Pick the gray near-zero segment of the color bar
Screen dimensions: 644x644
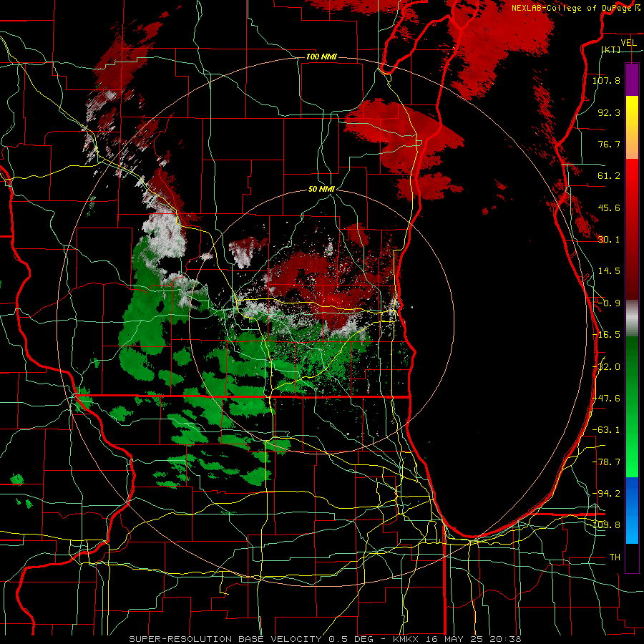632,318
